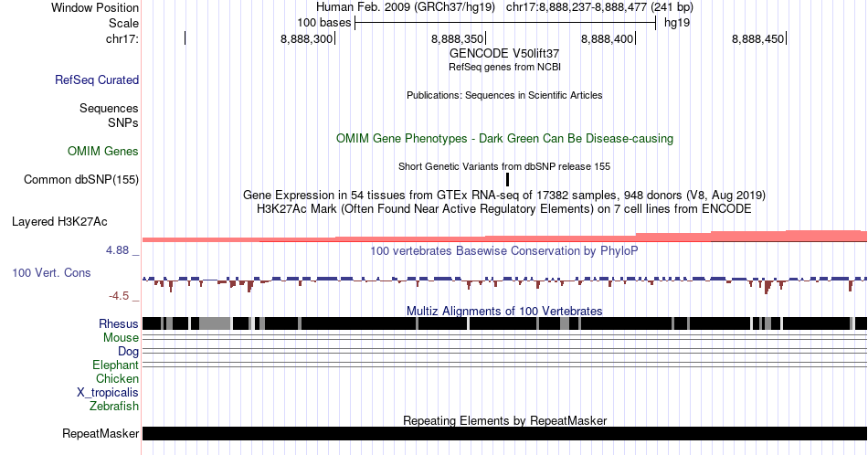Click the Rhesus alignment block bar
The width and height of the screenshot is (868, 455).
[x=504, y=323]
